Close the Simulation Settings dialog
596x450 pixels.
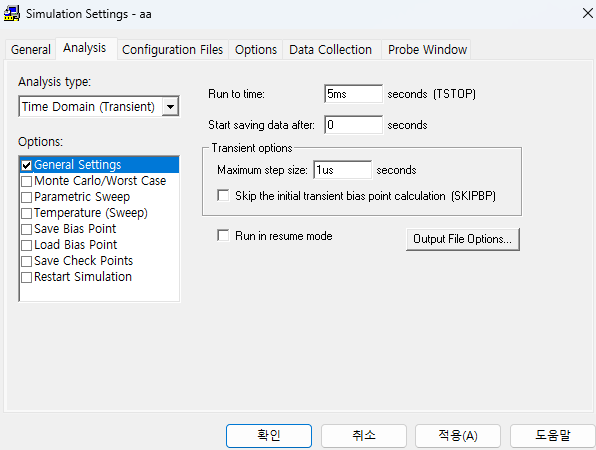pos(587,13)
